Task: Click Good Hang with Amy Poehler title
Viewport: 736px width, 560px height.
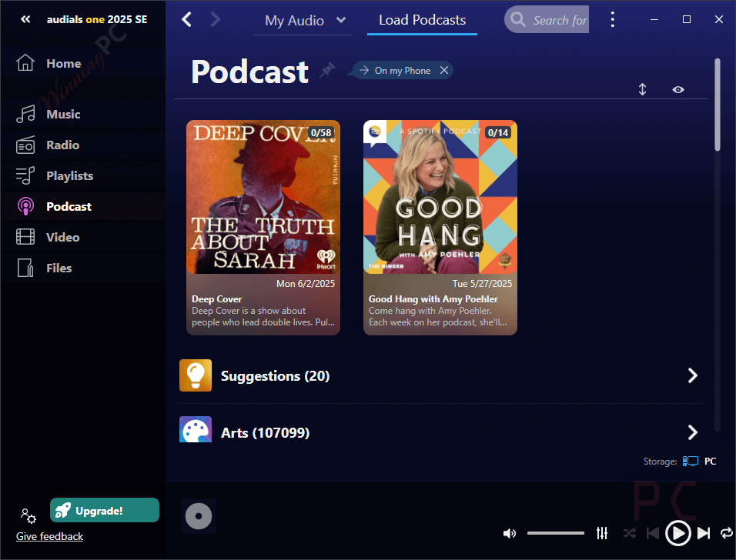Action: coord(433,298)
